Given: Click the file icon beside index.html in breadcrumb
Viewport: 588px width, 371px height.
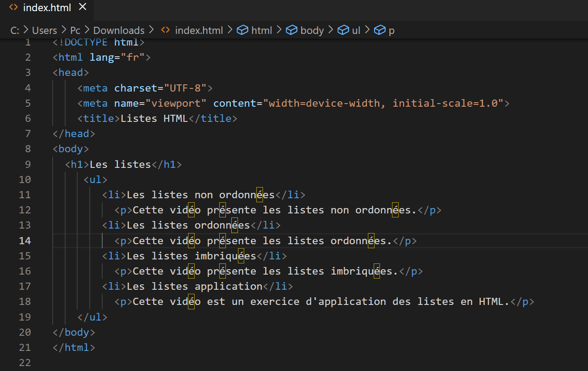Looking at the screenshot, I should point(166,30).
